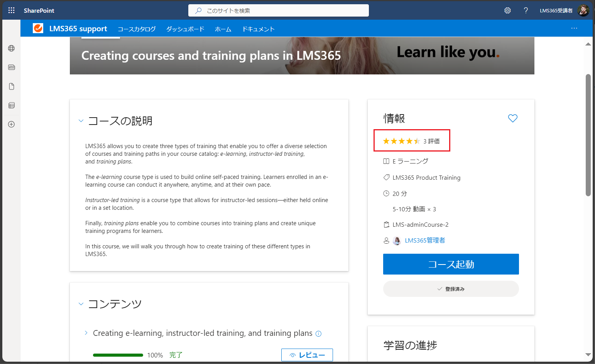The height and width of the screenshot is (364, 595).
Task: Collapse the コースの説明 section chevron
Action: pyautogui.click(x=81, y=121)
